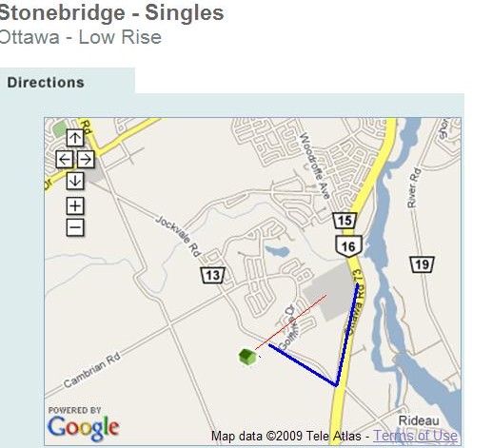The image size is (492, 448).
Task: Click the Cambrian Rd label
Action: click(92, 370)
